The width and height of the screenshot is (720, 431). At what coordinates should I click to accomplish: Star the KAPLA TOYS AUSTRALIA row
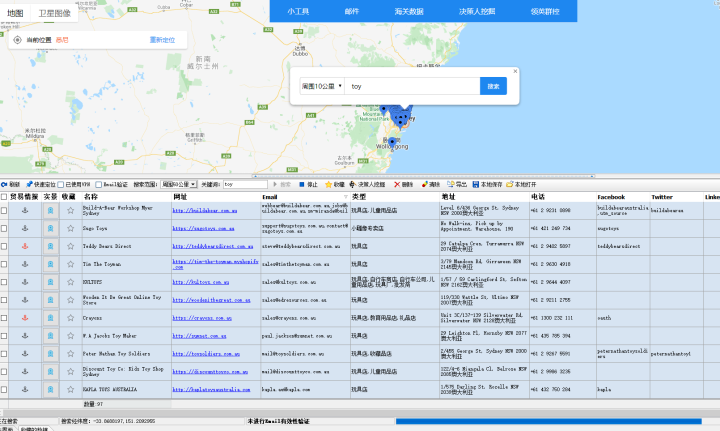[70, 389]
